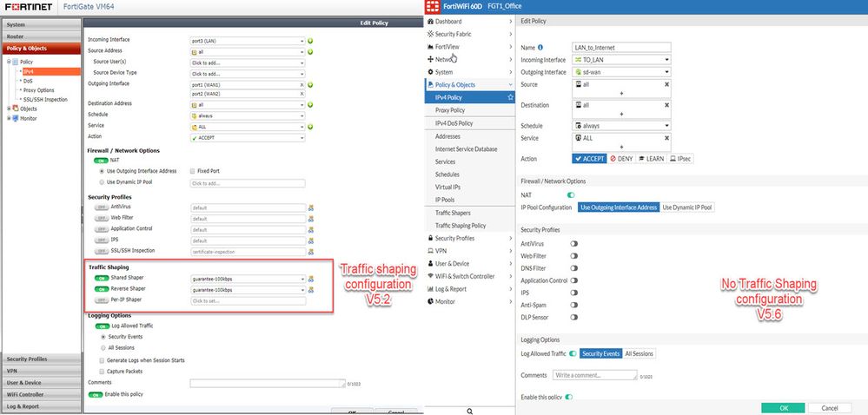This screenshot has width=868, height=415.
Task: Click All Sessions button in FortiWiFi logging
Action: click(639, 353)
